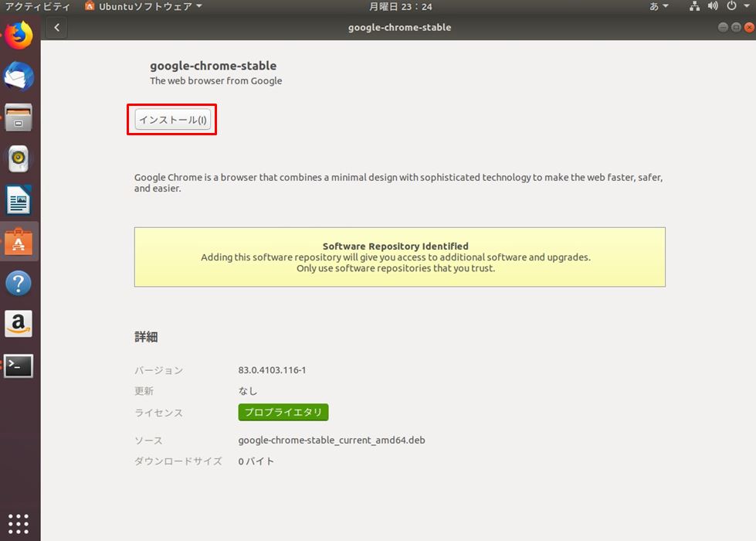Click the 0 バイト download size value

tap(256, 461)
